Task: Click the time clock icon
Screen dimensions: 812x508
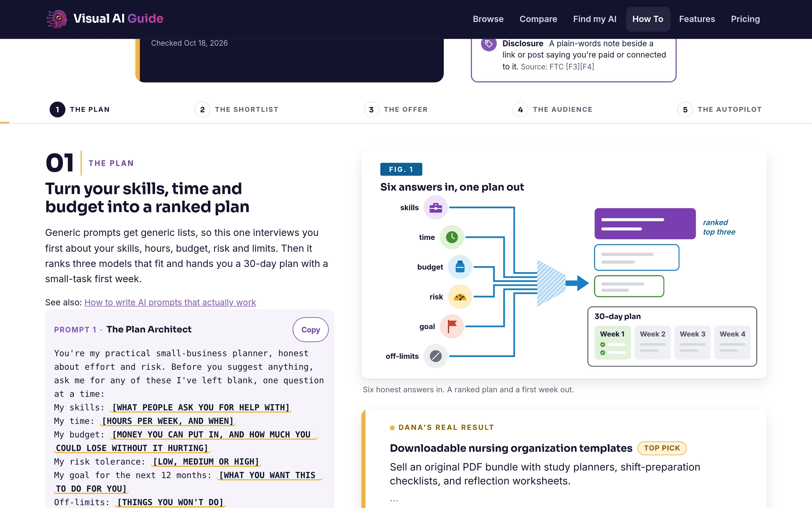Action: (452, 237)
